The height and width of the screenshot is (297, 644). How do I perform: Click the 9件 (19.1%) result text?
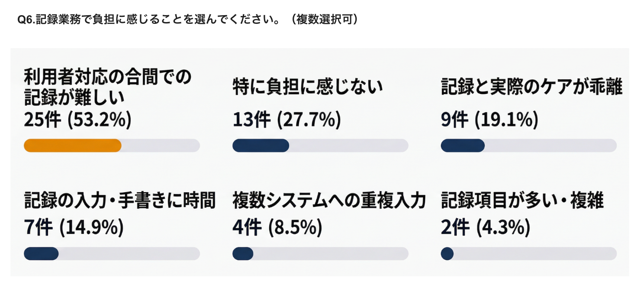[x=489, y=119]
